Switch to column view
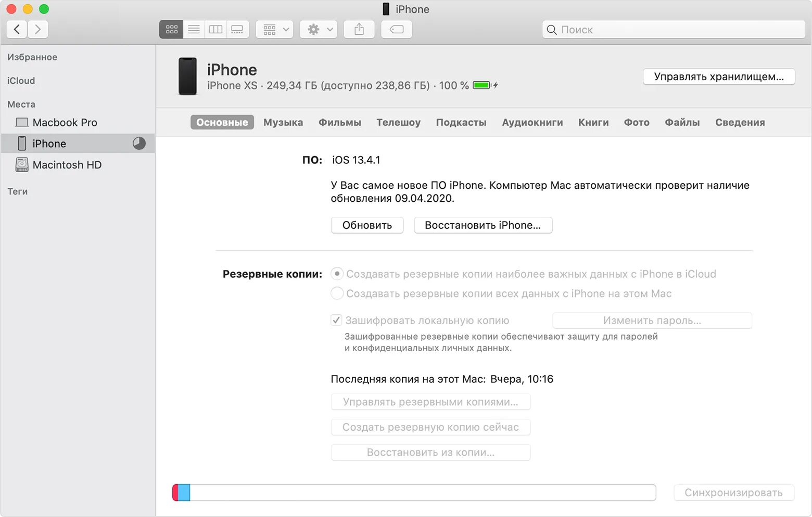Screen dimensions: 812x517 [x=215, y=30]
